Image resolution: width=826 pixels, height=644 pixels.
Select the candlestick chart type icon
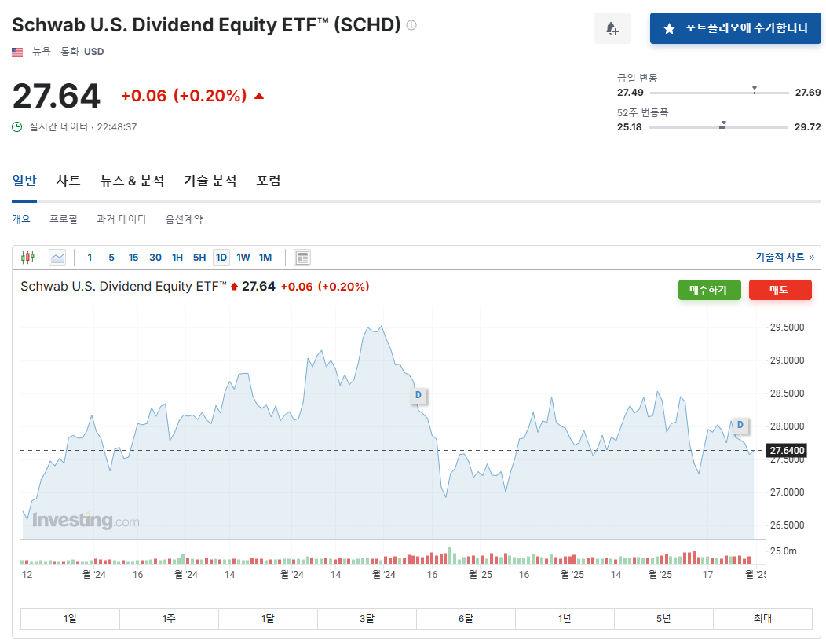(x=28, y=257)
